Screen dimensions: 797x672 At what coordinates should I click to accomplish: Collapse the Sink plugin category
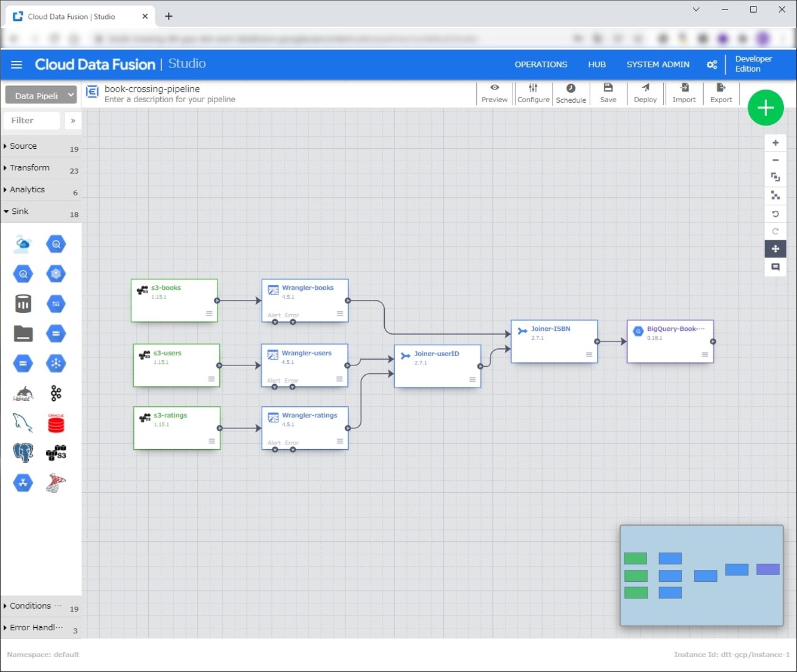41,211
